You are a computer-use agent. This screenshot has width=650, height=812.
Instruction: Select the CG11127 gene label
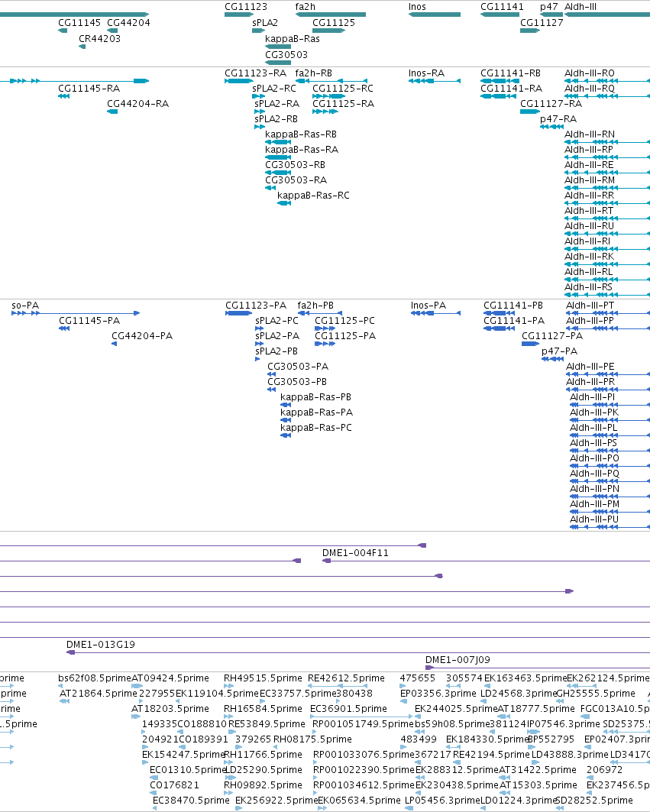(542, 23)
